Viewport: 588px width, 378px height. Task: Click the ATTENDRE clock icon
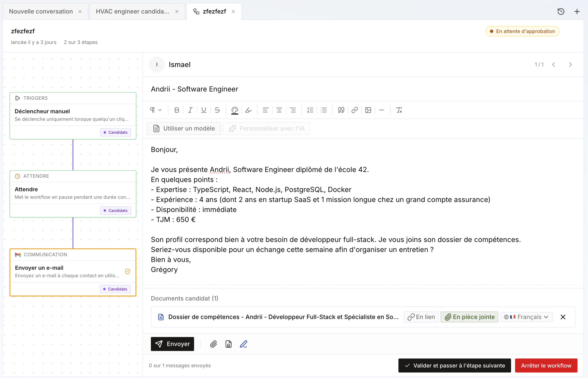coord(17,176)
